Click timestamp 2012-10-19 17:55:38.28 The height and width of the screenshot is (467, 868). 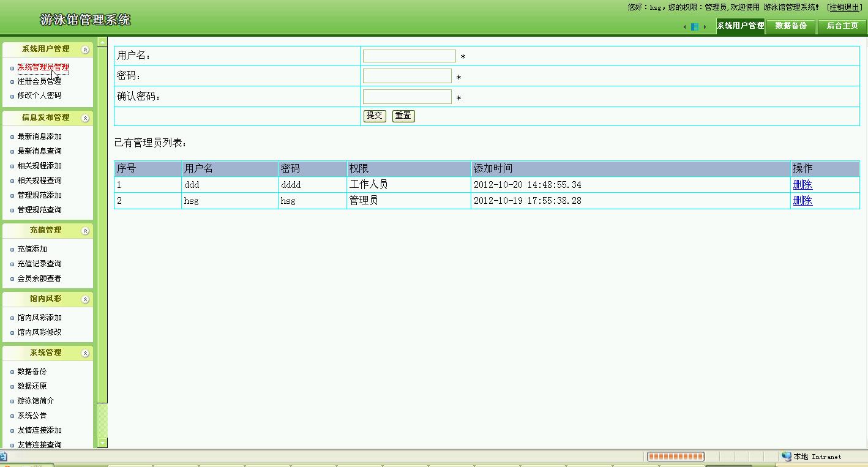528,201
